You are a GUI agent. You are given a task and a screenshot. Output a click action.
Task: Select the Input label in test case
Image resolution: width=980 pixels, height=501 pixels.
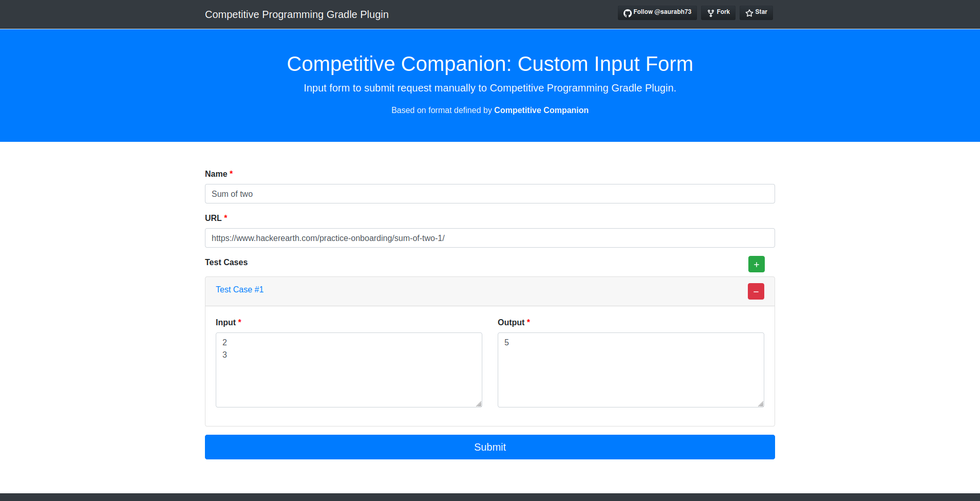228,322
